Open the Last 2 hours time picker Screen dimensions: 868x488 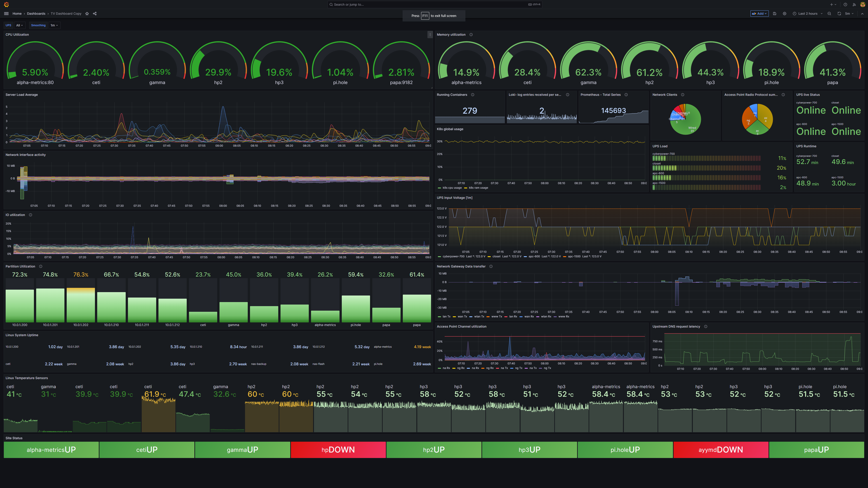(x=807, y=14)
